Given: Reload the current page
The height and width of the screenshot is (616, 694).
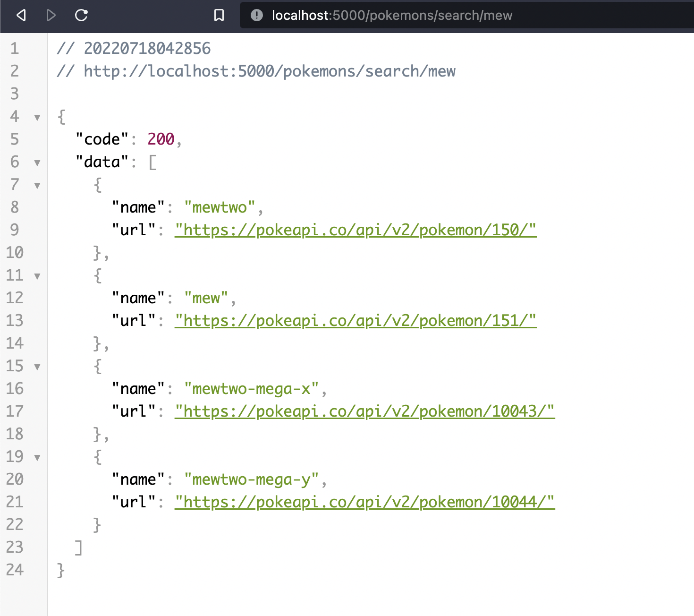Looking at the screenshot, I should (81, 15).
